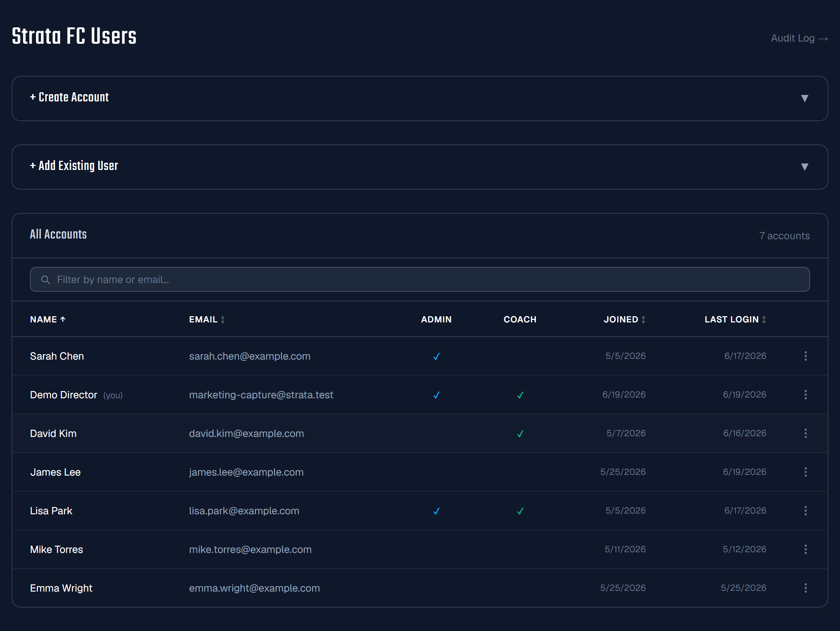840x631 pixels.
Task: Click email sarah.chen@example.com
Action: [x=250, y=356]
